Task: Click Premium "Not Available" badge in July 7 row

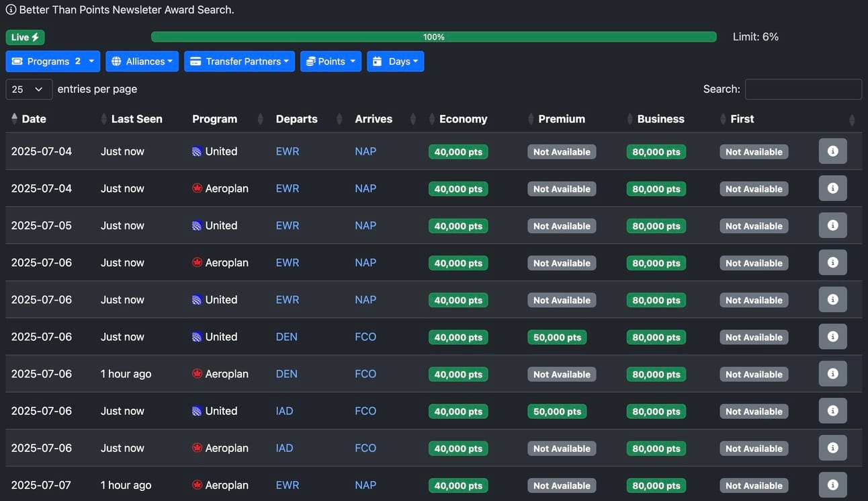Action: click(x=562, y=485)
